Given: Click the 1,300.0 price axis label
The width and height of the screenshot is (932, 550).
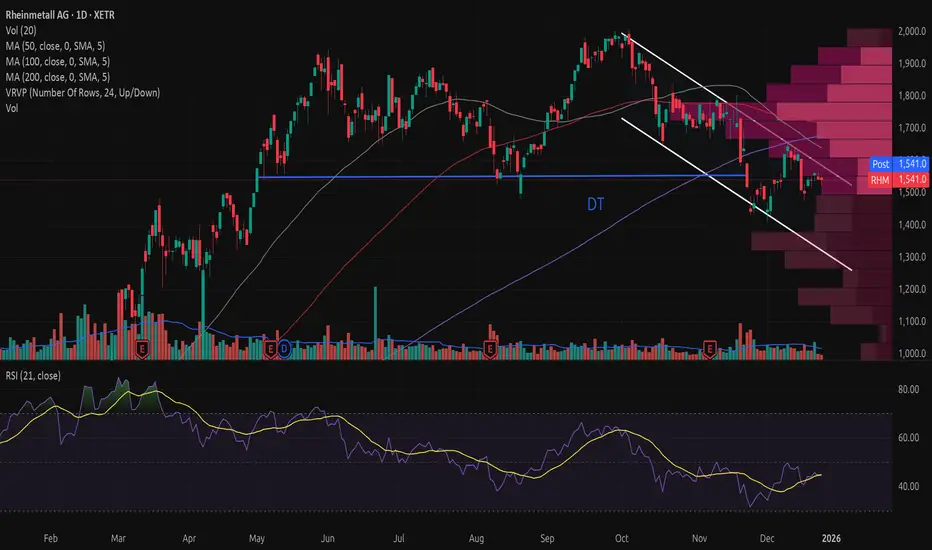Looking at the screenshot, I should 912,257.
